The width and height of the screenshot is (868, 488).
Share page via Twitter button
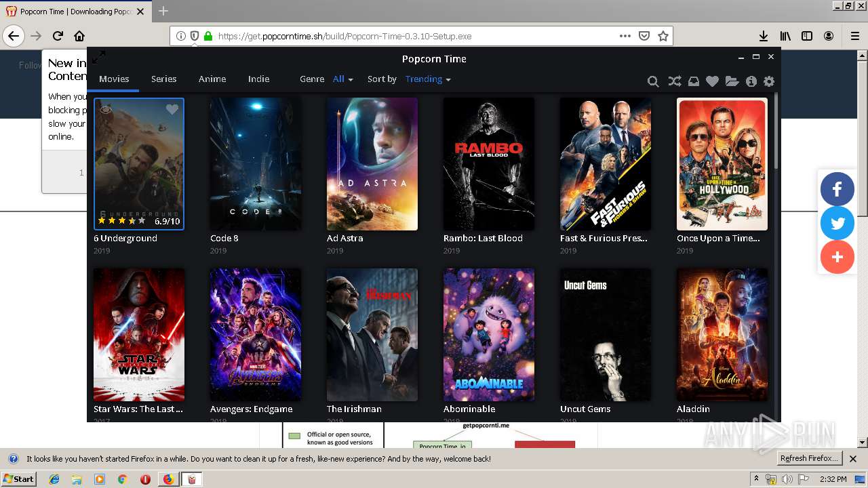click(837, 224)
